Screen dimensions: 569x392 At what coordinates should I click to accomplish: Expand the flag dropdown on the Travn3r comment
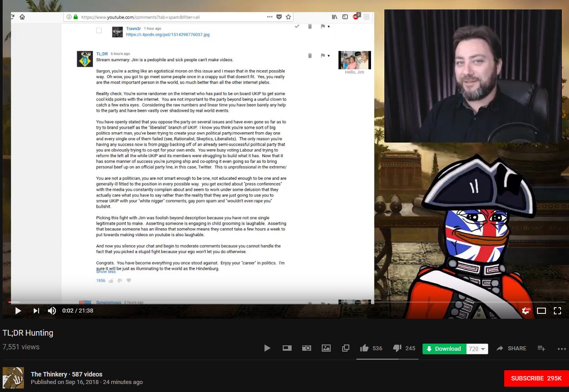(328, 27)
